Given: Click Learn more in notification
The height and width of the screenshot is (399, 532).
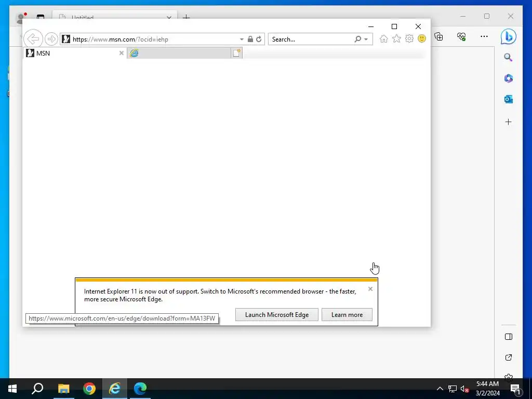Looking at the screenshot, I should [347, 314].
